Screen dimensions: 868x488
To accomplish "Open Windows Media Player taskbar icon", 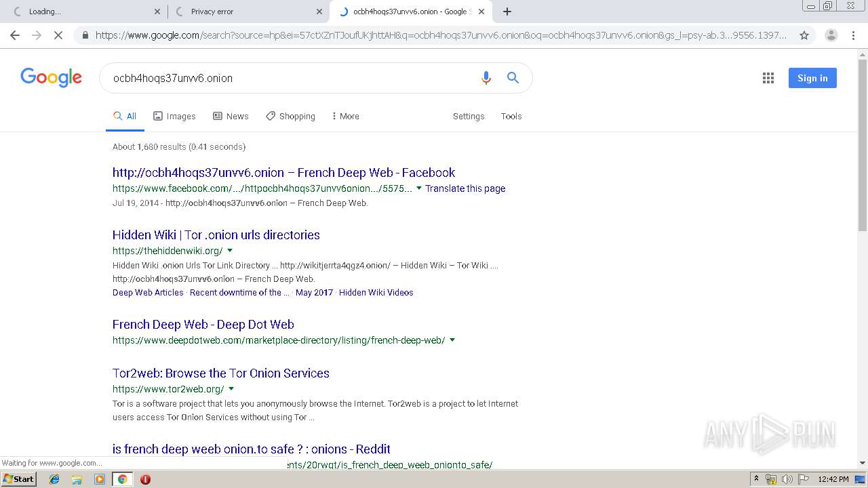I will coord(100,479).
